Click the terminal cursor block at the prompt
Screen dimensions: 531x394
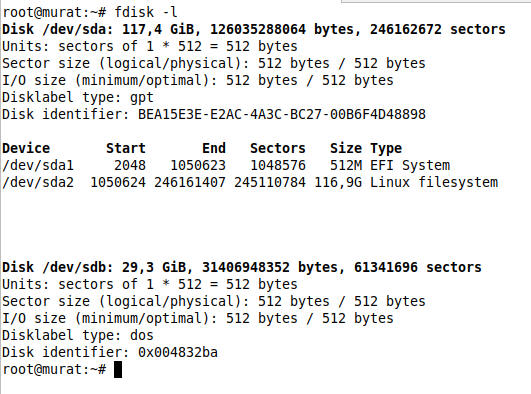coord(118,369)
